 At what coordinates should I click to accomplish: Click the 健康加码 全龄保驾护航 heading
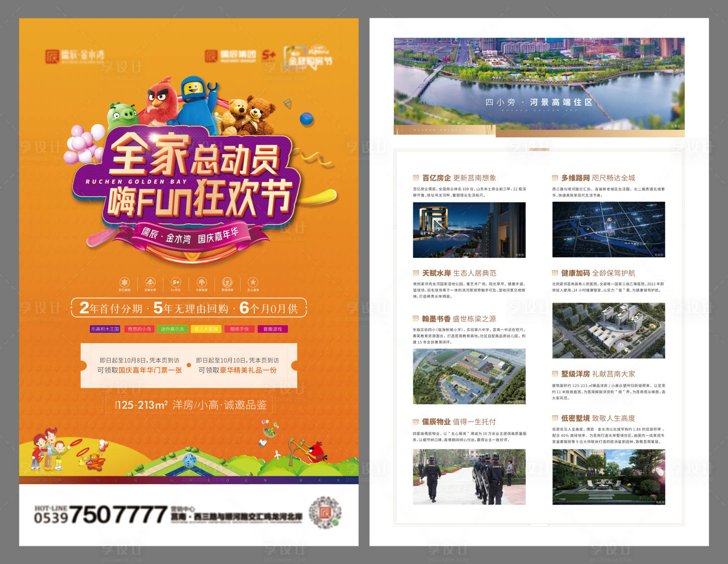[x=598, y=273]
